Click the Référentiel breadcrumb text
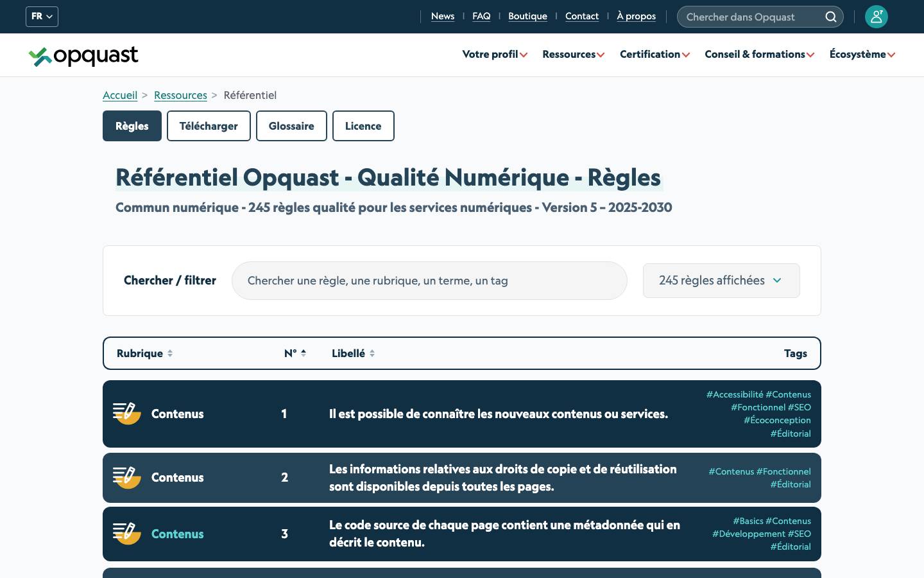Viewport: 924px width, 578px height. (250, 95)
